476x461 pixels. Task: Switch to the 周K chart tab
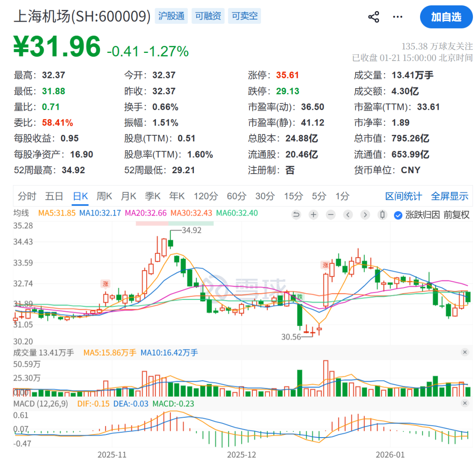104,196
